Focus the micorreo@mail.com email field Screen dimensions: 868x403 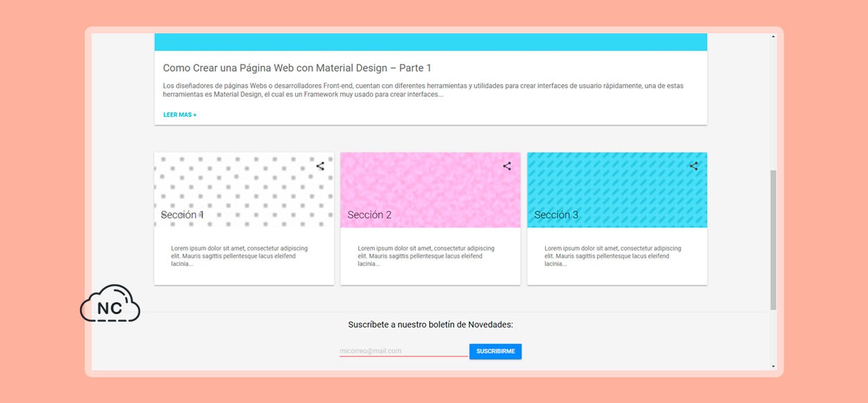403,351
